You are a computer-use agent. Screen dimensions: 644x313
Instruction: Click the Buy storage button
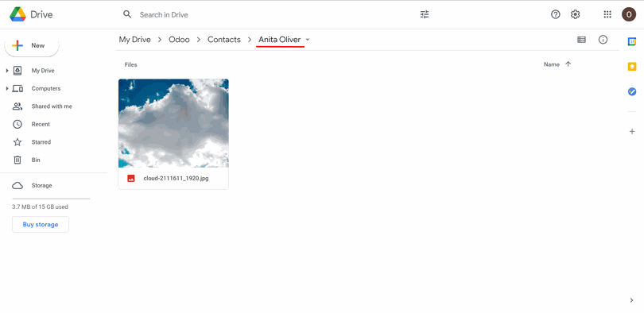click(41, 224)
